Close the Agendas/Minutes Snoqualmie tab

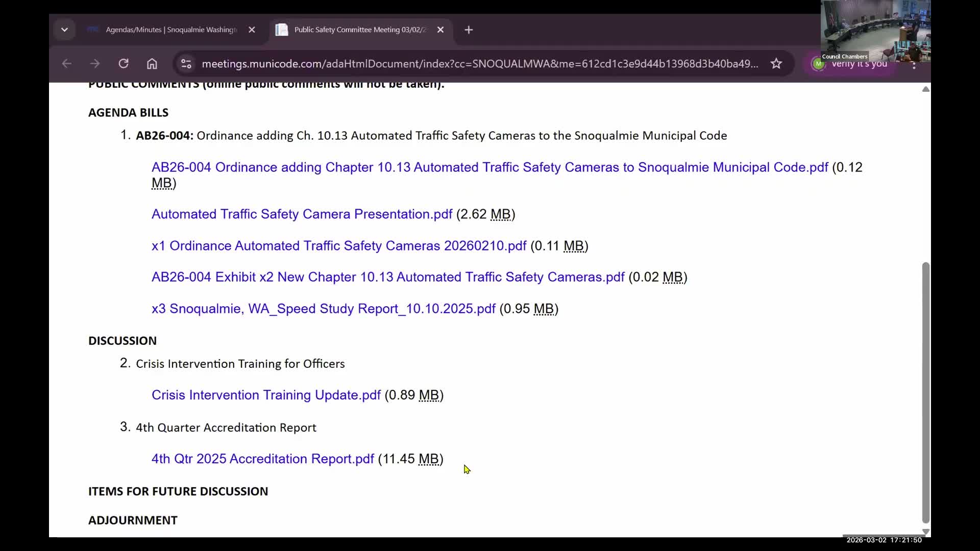[252, 30]
